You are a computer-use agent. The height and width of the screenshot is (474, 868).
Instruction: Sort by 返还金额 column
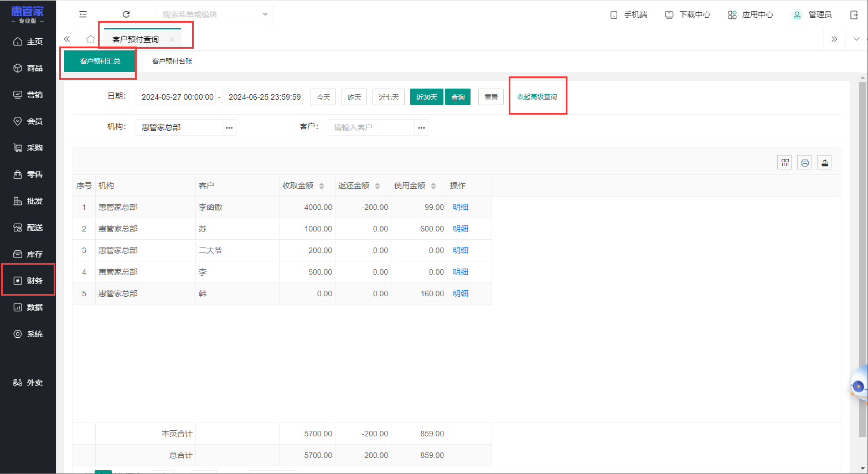click(x=378, y=186)
